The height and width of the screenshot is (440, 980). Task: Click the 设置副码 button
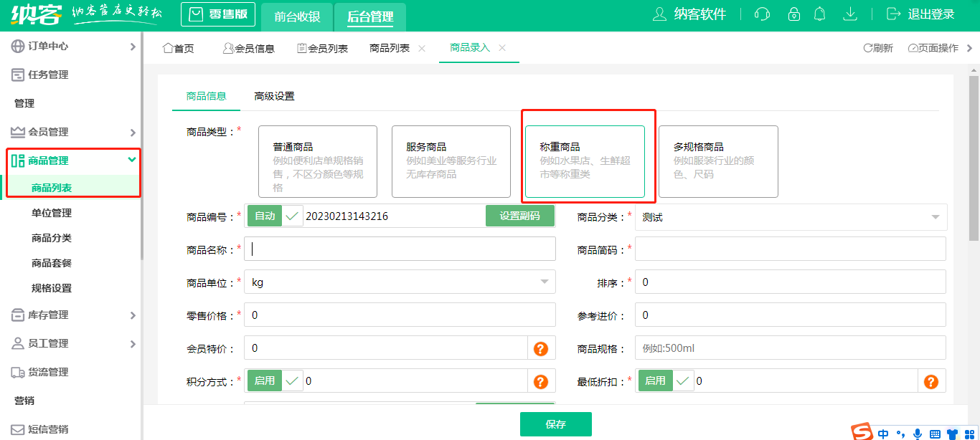519,215
